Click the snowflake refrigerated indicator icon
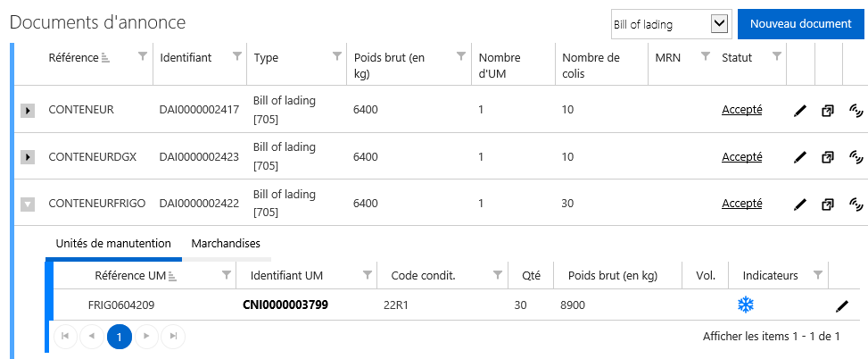The height and width of the screenshot is (359, 868). (746, 305)
